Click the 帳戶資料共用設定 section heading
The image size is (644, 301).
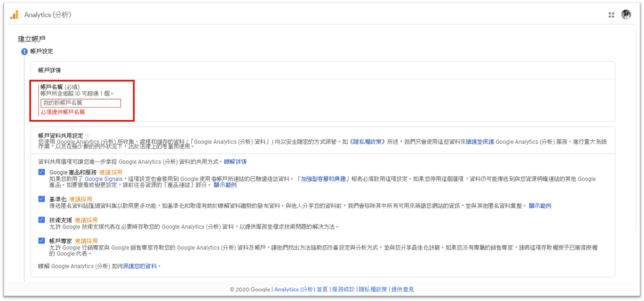(x=61, y=136)
